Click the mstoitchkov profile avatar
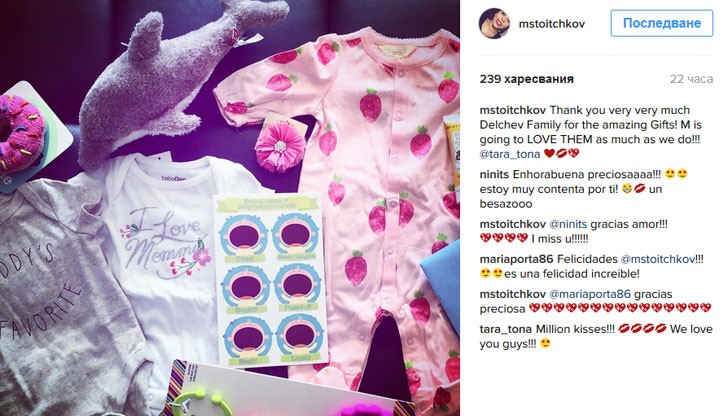Viewport: 728px width, 416px height. (494, 23)
